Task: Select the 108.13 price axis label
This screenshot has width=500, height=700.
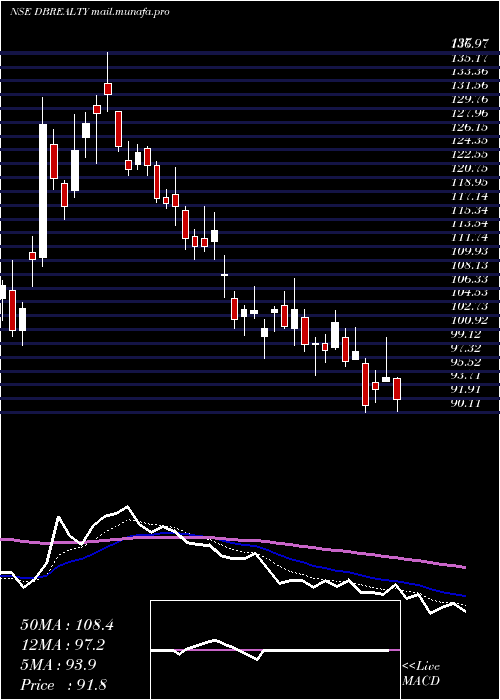Action: click(469, 266)
